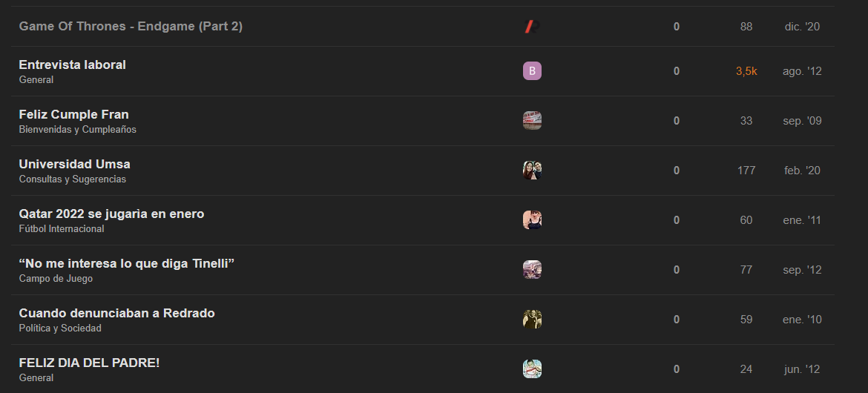Click the avatar on the Qatar 2022 topic row
The image size is (868, 393).
[532, 219]
